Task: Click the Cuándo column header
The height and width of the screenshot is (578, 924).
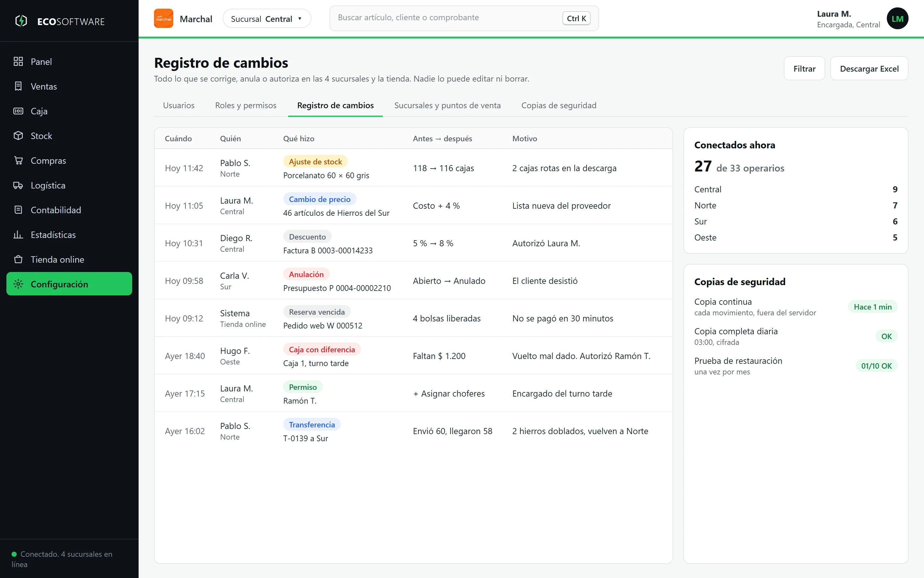Action: (178, 139)
